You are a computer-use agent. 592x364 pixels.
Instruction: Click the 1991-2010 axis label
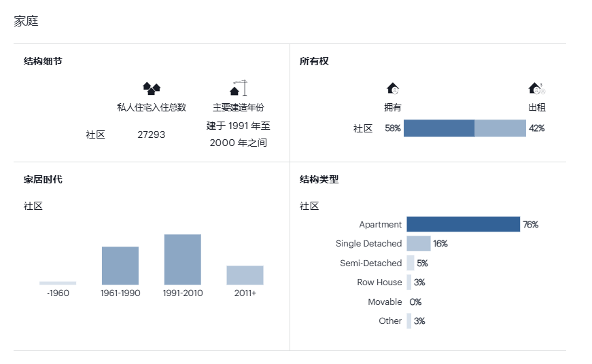[183, 293]
